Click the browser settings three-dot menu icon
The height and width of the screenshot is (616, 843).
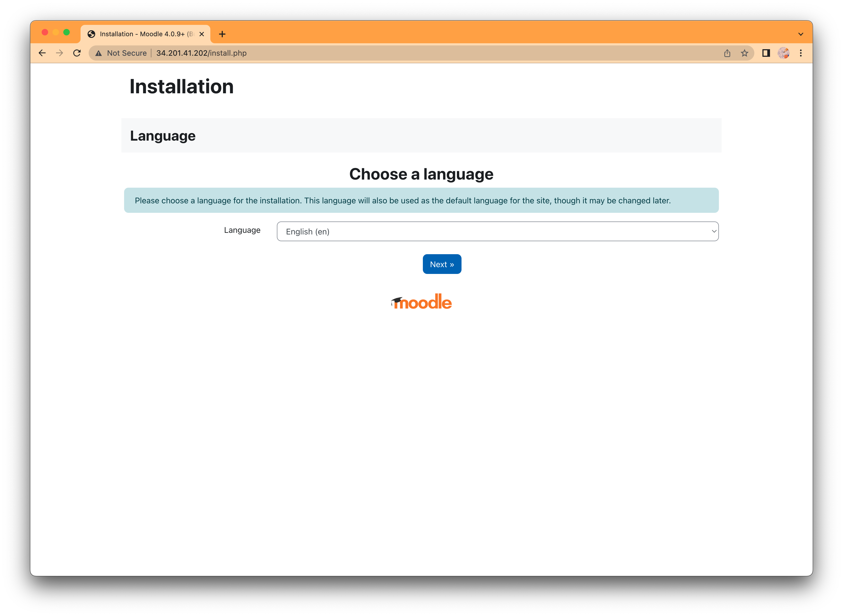click(801, 53)
